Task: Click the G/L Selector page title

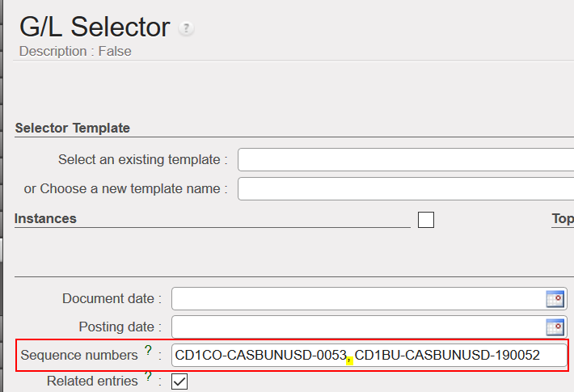Action: [95, 27]
